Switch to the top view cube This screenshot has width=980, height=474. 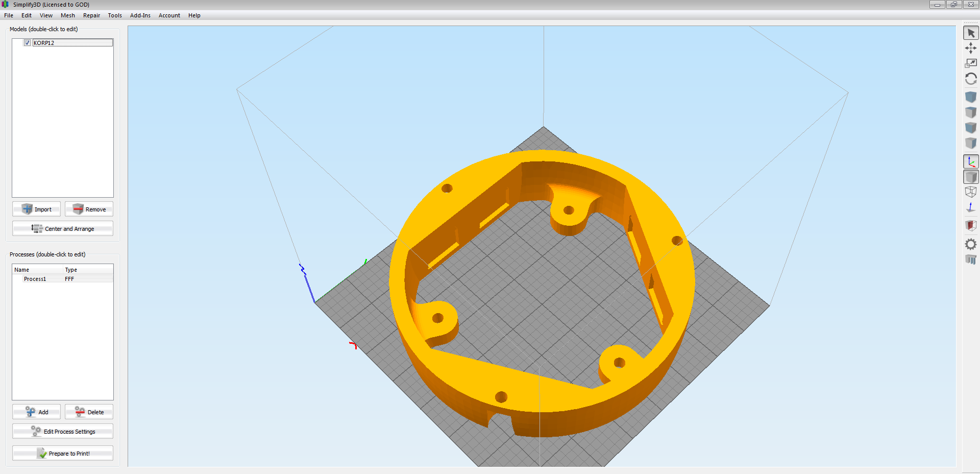coord(971,112)
